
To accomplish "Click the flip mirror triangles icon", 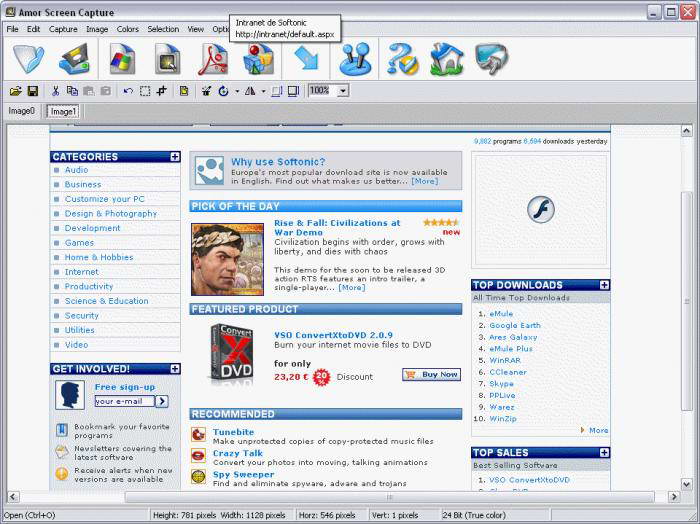I will tap(250, 91).
